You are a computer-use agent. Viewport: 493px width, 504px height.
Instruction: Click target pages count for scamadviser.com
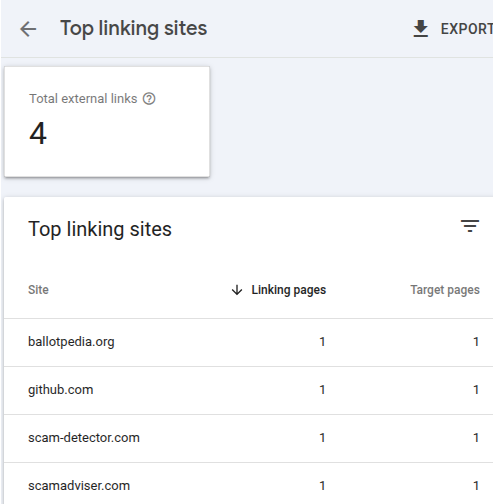pos(476,486)
